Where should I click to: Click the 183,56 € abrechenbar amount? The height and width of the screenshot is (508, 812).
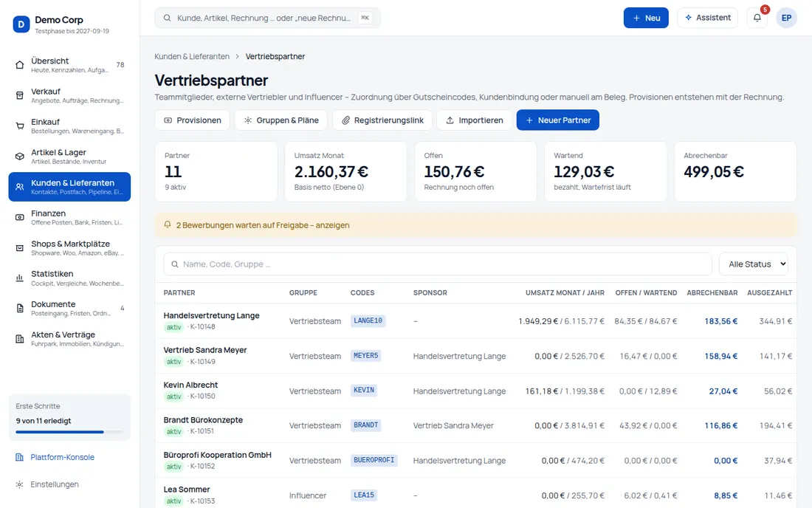coord(721,321)
